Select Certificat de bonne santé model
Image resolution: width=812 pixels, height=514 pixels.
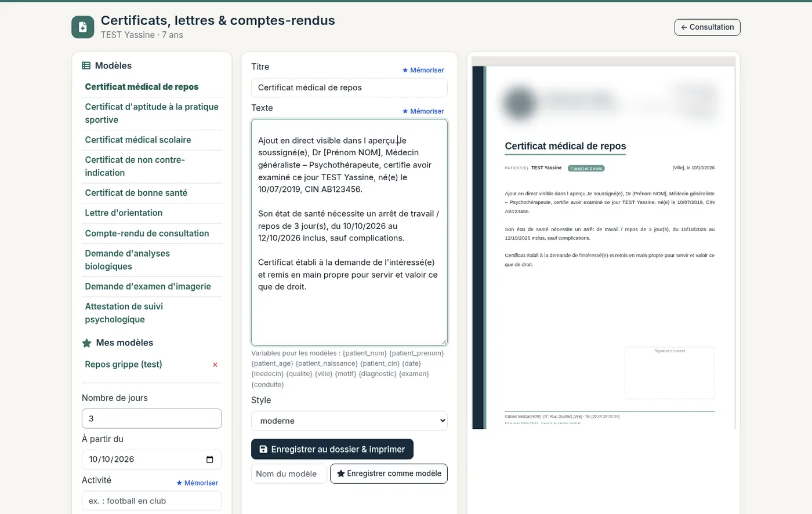tap(136, 193)
